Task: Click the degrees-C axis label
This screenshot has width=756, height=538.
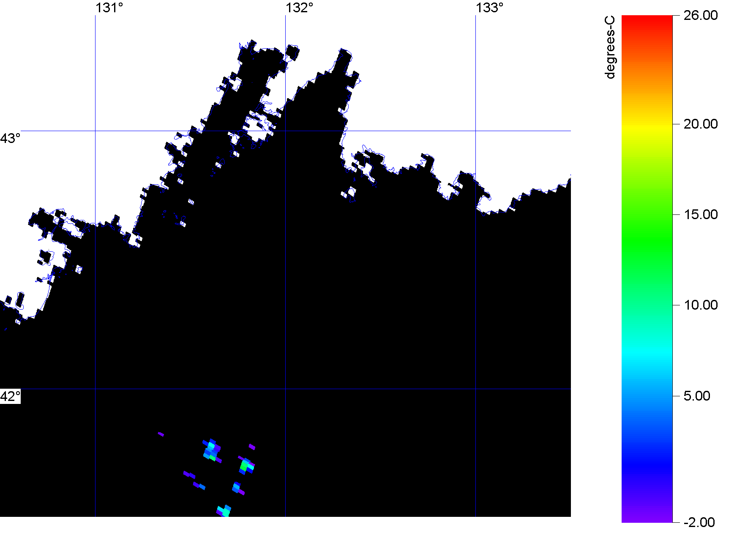Action: [x=610, y=47]
